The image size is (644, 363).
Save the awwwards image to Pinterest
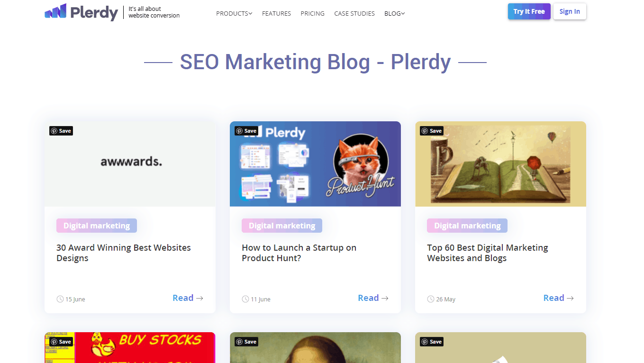61,131
